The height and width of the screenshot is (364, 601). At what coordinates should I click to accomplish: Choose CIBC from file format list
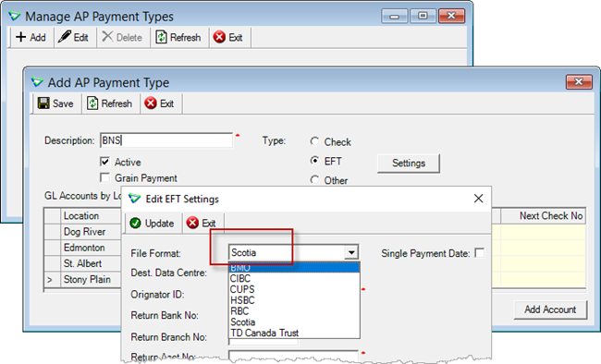click(294, 278)
